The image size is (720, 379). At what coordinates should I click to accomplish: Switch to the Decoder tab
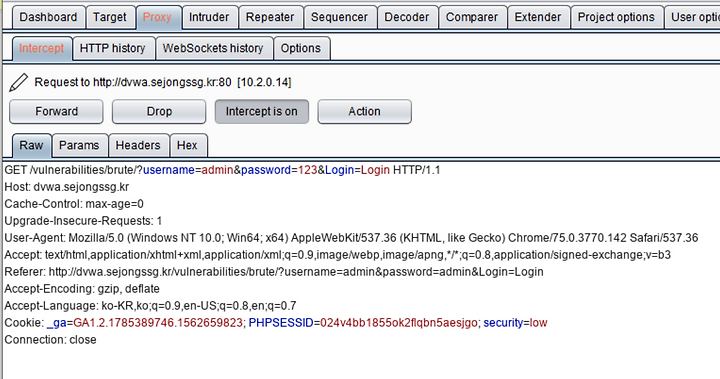pos(407,17)
